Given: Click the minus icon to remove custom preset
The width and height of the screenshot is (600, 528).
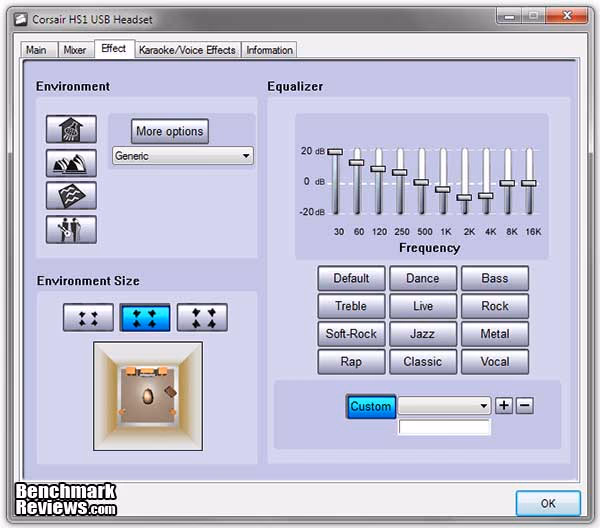Looking at the screenshot, I should [x=525, y=406].
